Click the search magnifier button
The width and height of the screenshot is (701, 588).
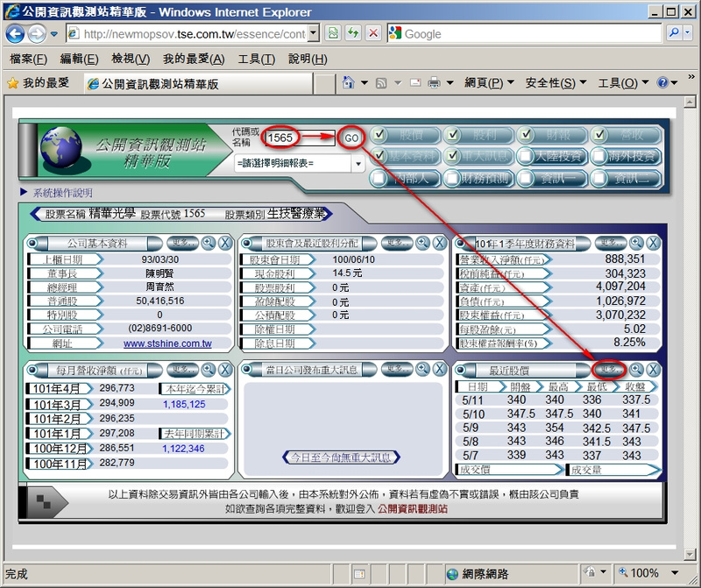674,32
